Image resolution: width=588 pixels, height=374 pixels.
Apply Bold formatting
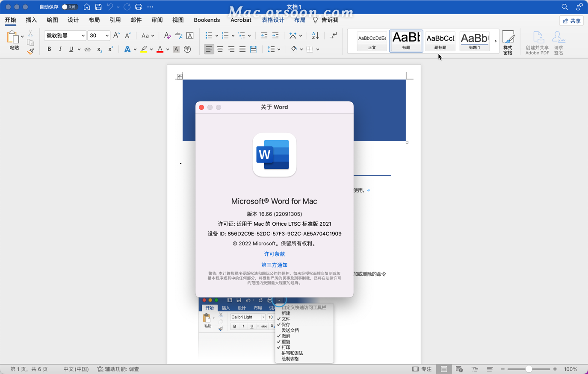point(49,49)
